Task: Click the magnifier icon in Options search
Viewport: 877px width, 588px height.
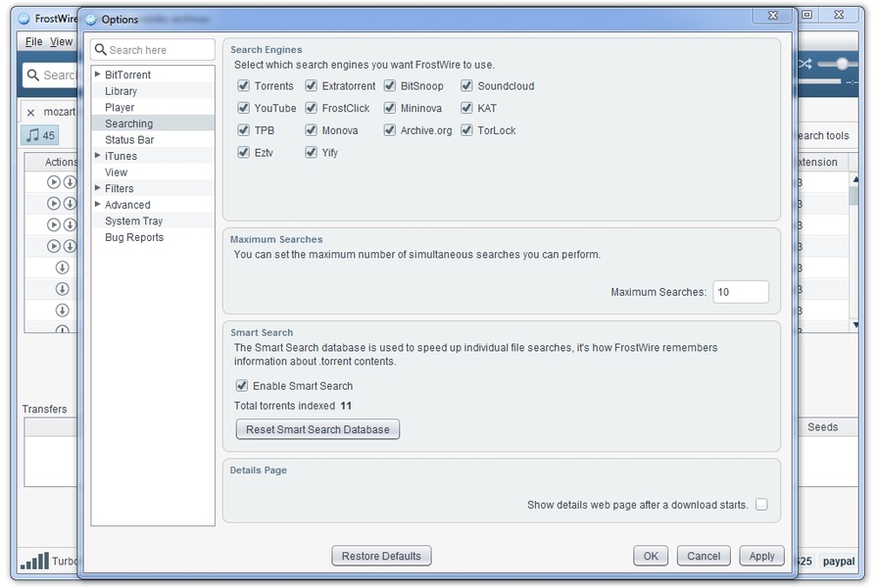Action: pos(101,50)
